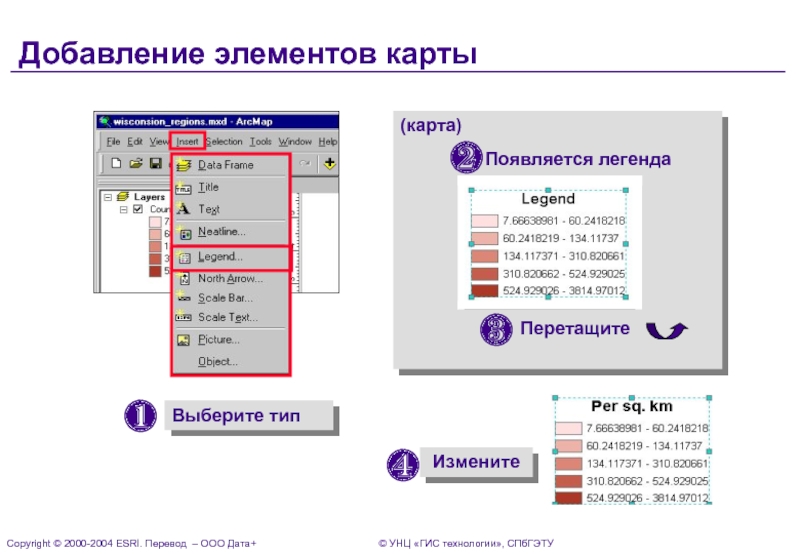The height and width of the screenshot is (554, 800).
Task: Click the highlighted Insert menu
Action: tap(187, 141)
